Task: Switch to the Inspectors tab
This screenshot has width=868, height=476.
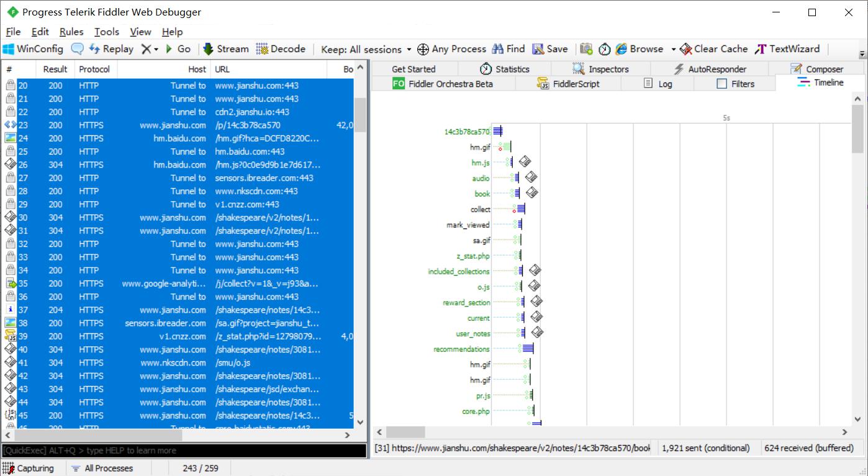Action: (x=600, y=69)
